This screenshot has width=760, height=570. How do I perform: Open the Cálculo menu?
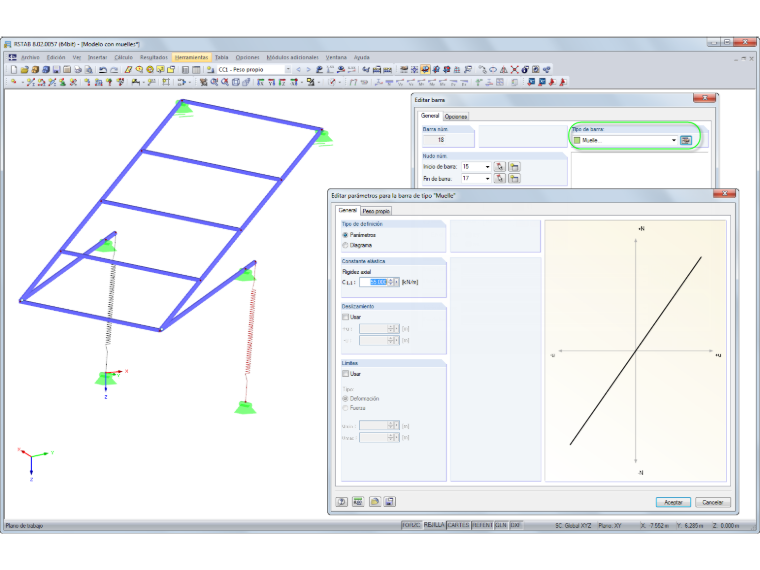124,57
